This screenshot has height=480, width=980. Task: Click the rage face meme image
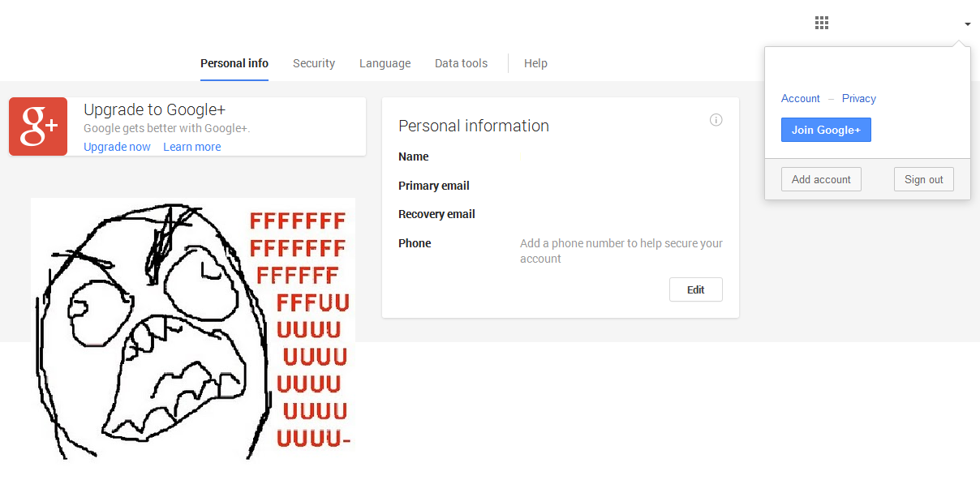click(193, 328)
